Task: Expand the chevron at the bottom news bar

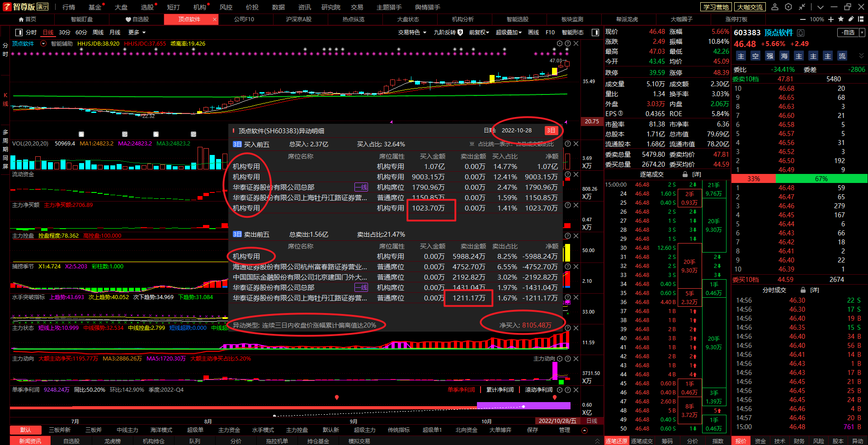Action: pos(597,441)
